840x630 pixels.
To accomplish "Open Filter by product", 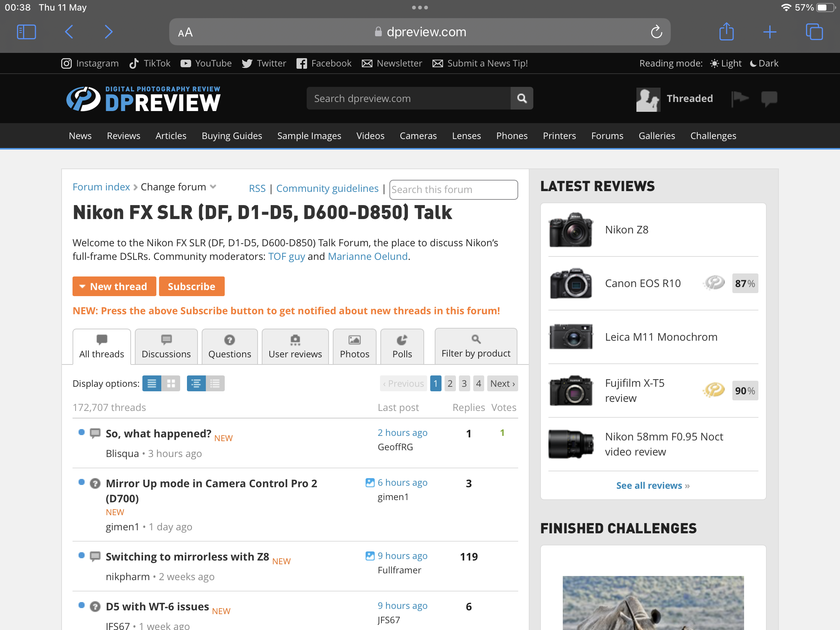I will tap(476, 346).
